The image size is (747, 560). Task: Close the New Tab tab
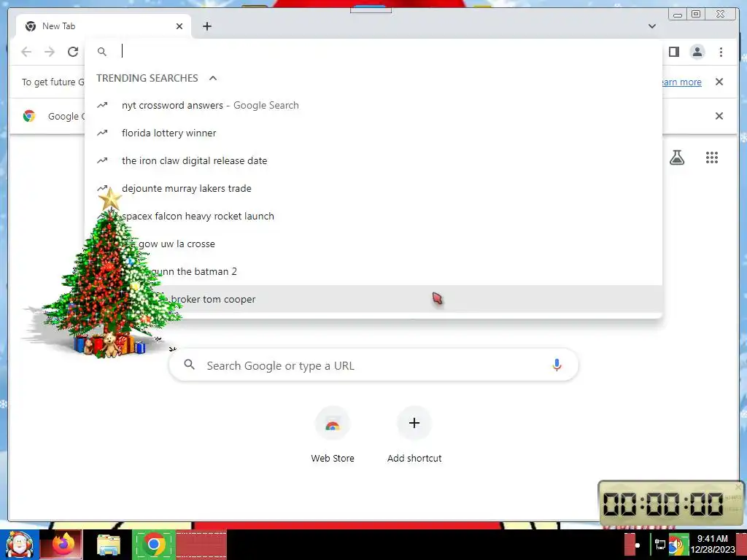(179, 26)
